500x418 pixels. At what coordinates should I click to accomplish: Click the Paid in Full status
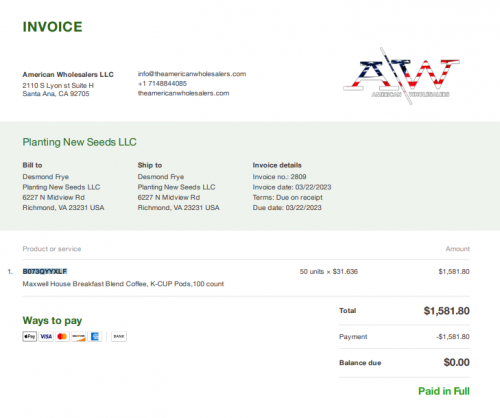click(x=444, y=391)
